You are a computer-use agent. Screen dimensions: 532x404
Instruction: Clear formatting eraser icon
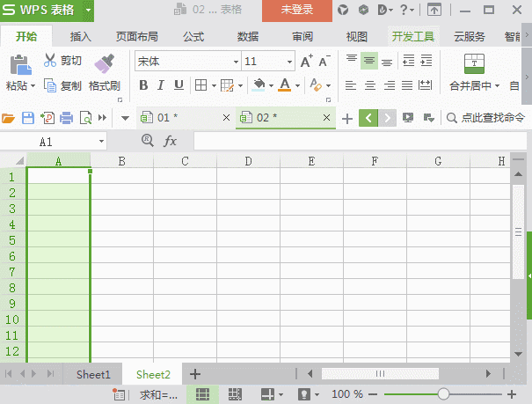coord(316,85)
